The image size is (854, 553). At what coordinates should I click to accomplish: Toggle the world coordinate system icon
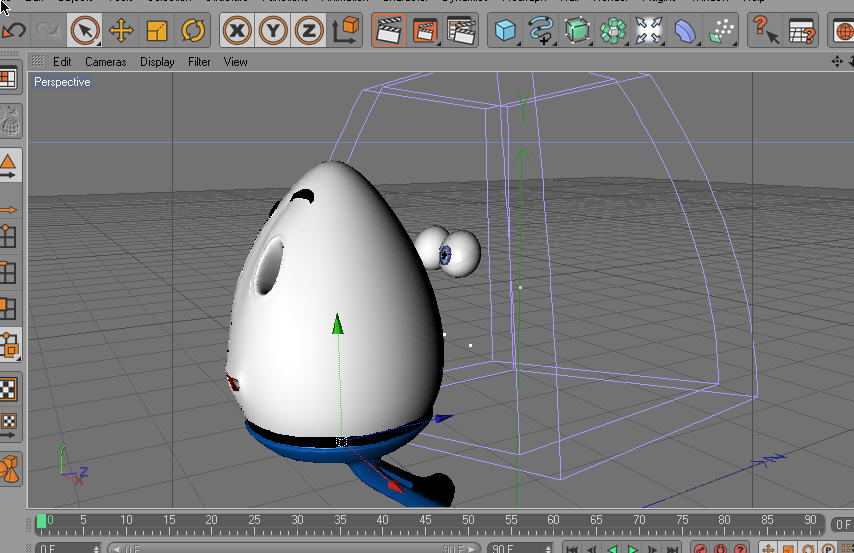pyautogui.click(x=345, y=31)
